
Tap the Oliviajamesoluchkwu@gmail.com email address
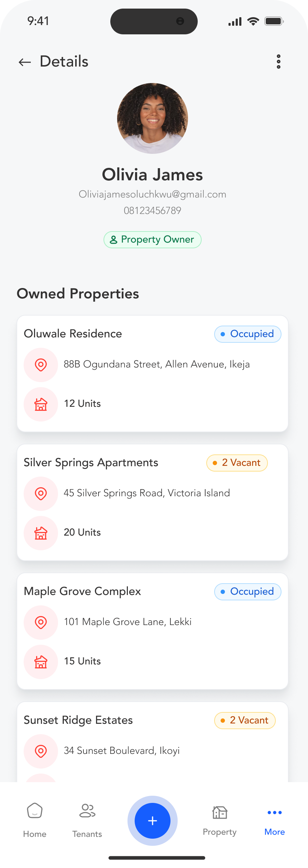pos(153,194)
